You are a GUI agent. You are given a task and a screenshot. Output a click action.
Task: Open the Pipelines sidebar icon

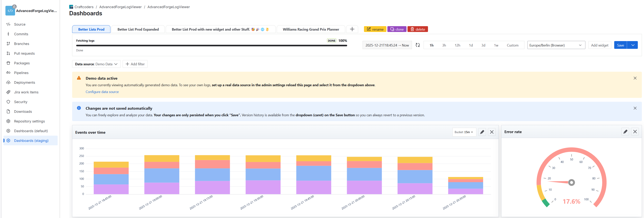click(x=9, y=73)
